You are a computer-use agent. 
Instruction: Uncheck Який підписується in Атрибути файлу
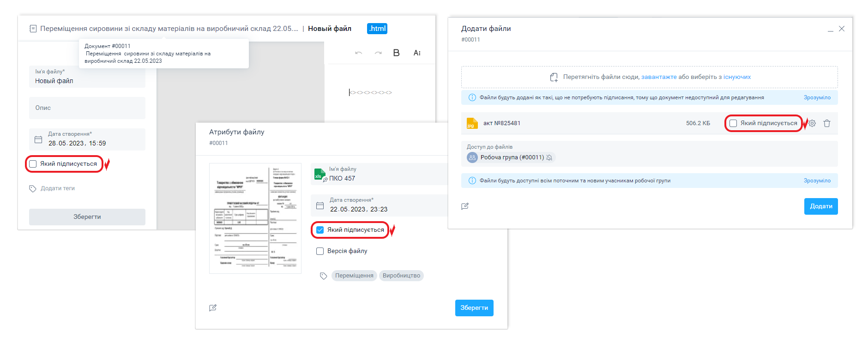[320, 230]
